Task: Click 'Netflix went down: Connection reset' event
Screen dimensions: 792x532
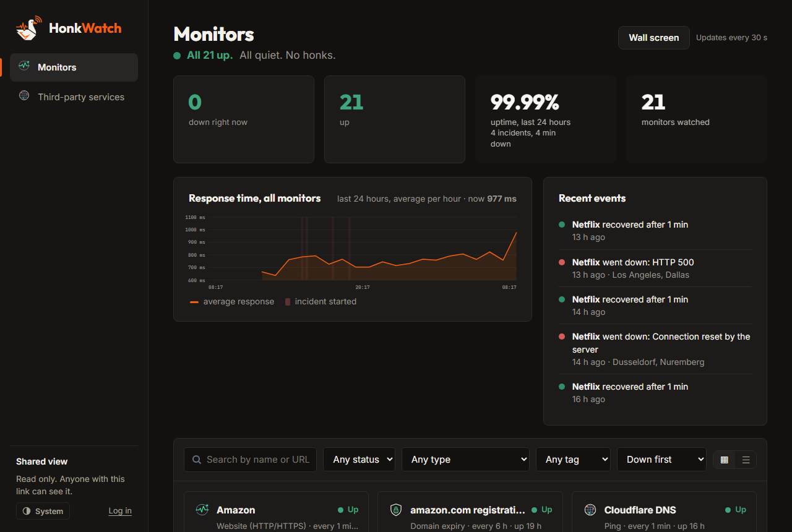Action: [655, 349]
